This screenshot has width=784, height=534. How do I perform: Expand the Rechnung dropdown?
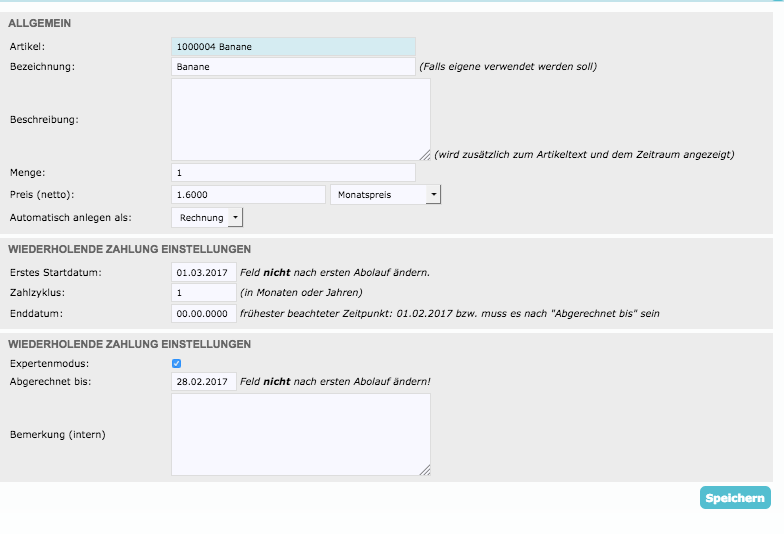tap(207, 217)
